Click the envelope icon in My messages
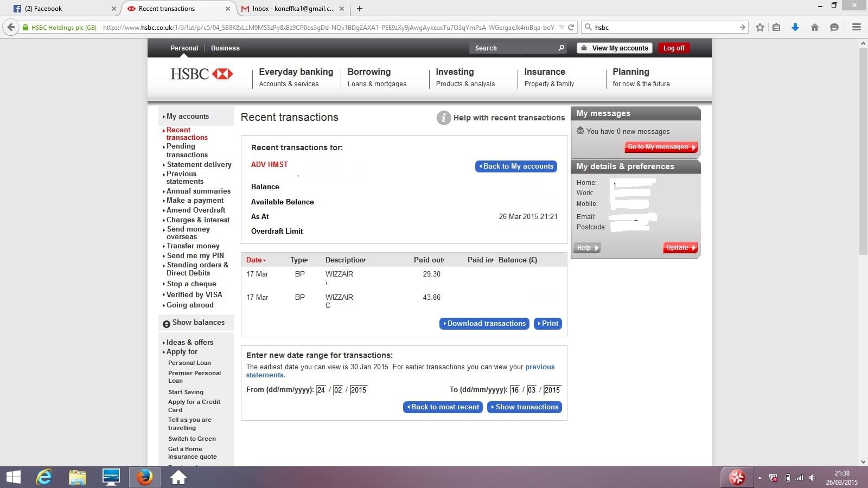The image size is (868, 488). (x=580, y=131)
